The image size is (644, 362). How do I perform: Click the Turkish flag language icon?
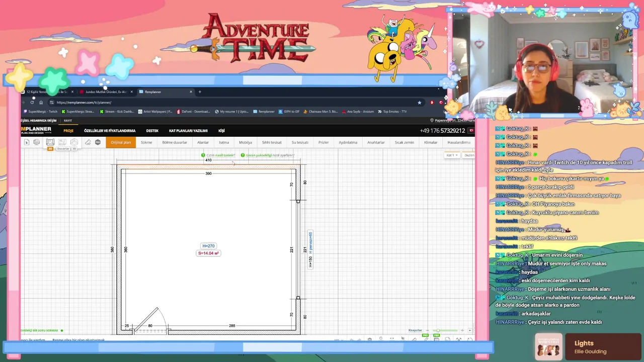click(471, 131)
